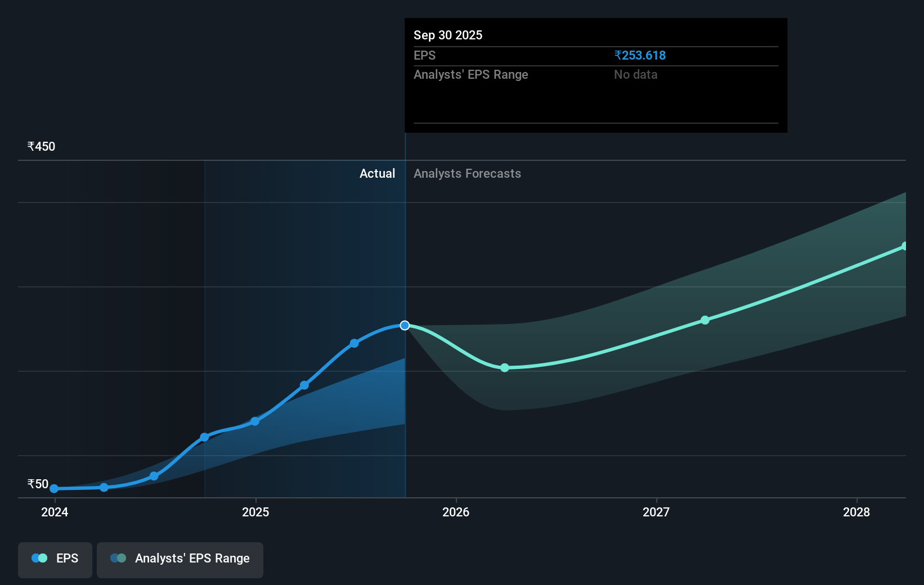Click the ₹253.618 EPS value in tooltip
The height and width of the screenshot is (585, 924).
pos(640,55)
